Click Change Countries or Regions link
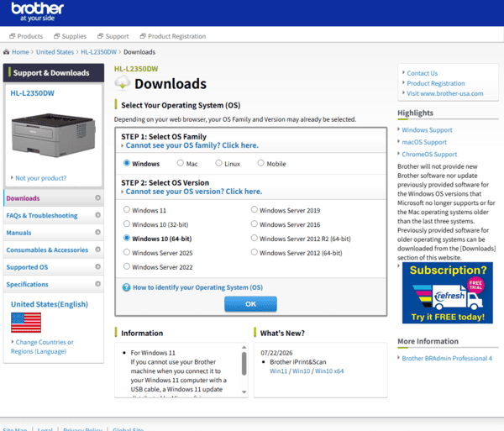 point(42,346)
